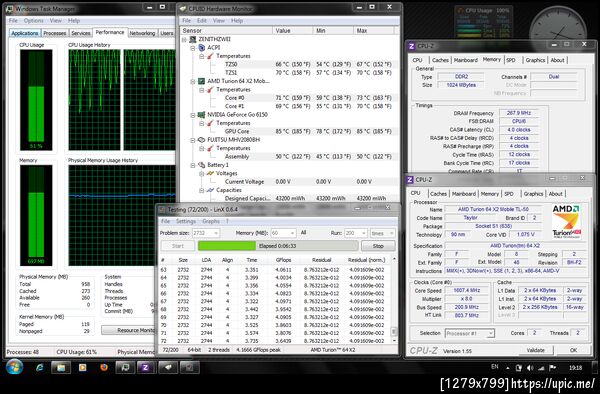Screen dimensions: 600x394
Task: Click the ACPI chip icon in sensor tree
Action: point(202,48)
